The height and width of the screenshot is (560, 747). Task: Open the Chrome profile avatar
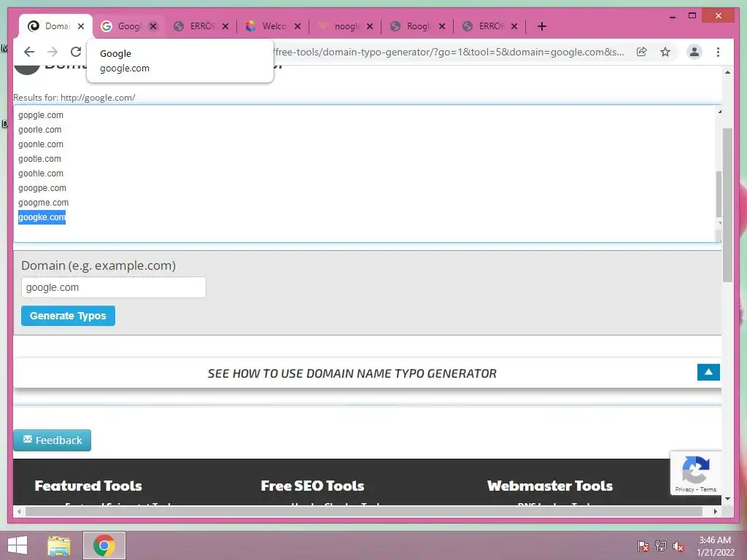point(694,52)
